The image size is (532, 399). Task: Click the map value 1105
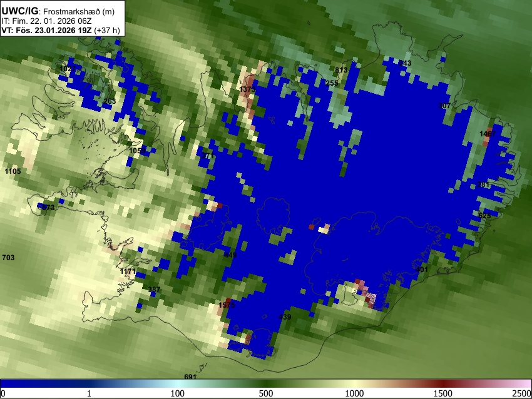click(x=13, y=171)
